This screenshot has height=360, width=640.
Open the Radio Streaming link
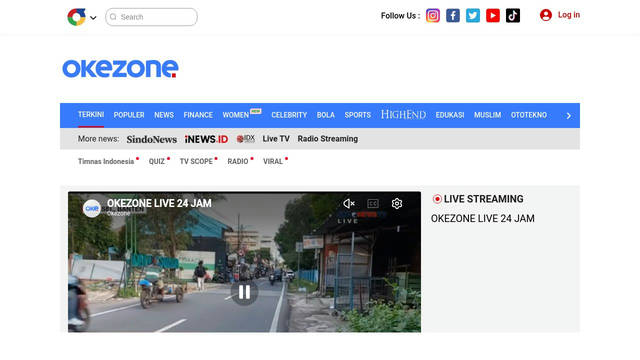pos(328,139)
